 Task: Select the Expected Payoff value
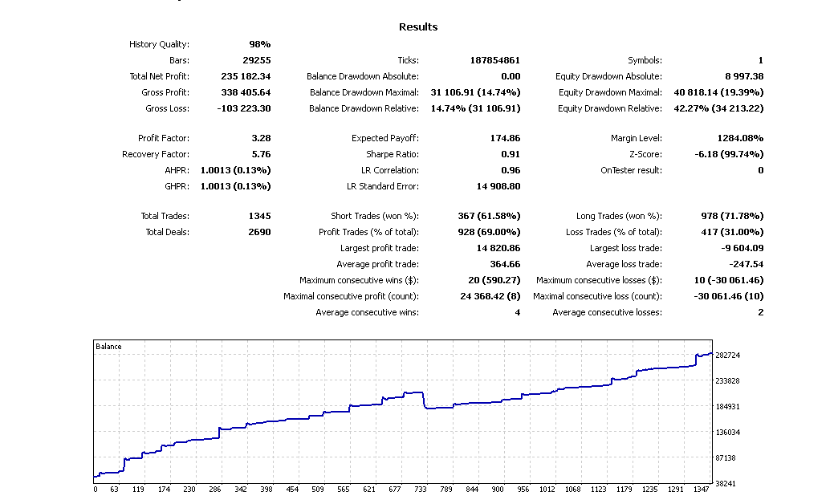coord(505,138)
